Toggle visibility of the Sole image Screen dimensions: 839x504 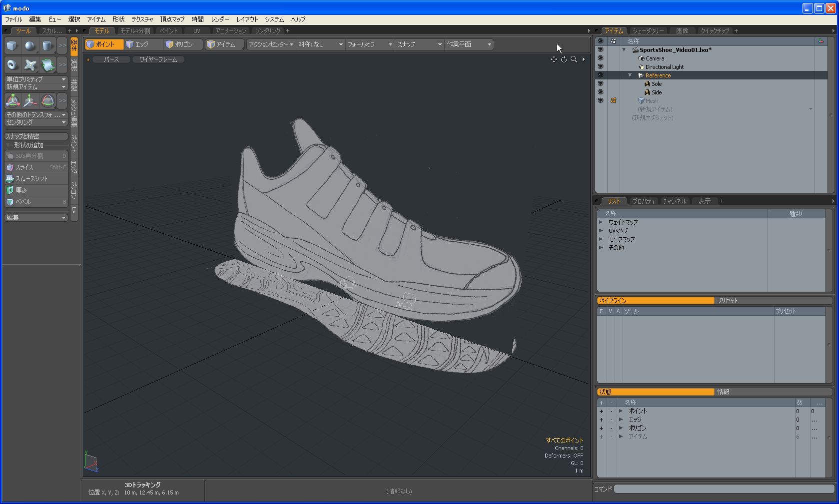(600, 84)
